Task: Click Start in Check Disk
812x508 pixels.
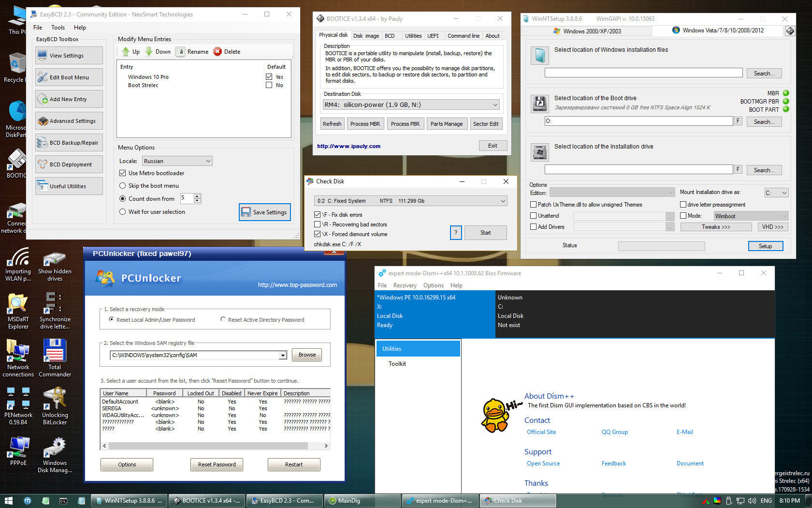Action: click(485, 233)
